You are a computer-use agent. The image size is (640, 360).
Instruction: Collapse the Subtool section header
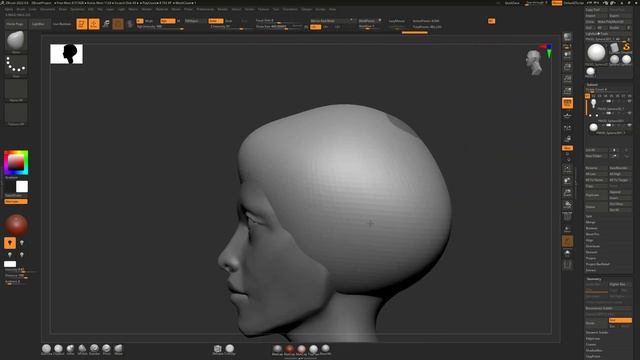[592, 84]
